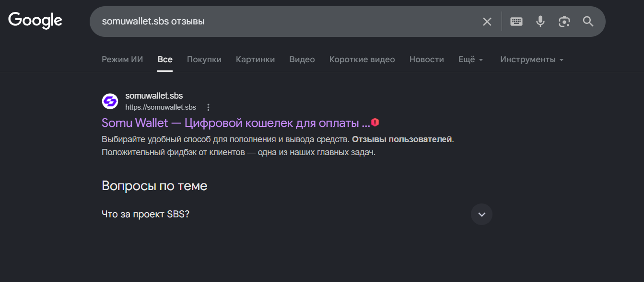Click the Somu Wallet site favicon
The image size is (644, 282).
110,102
